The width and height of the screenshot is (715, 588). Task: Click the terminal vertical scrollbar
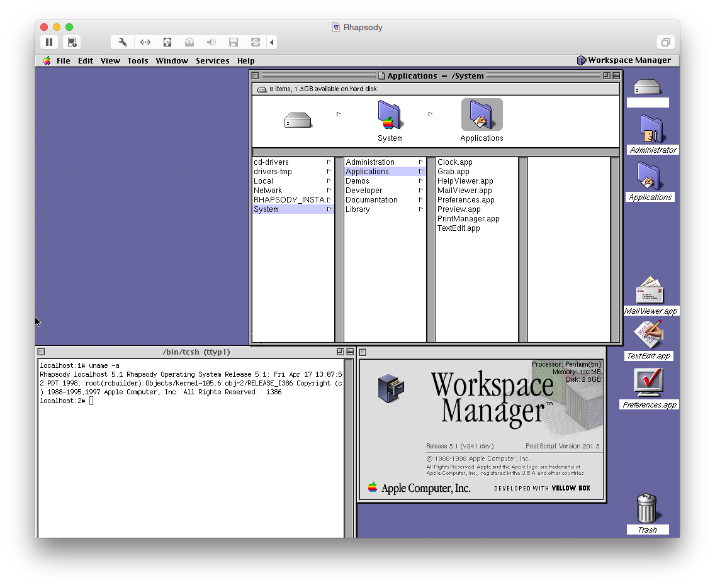[349, 448]
